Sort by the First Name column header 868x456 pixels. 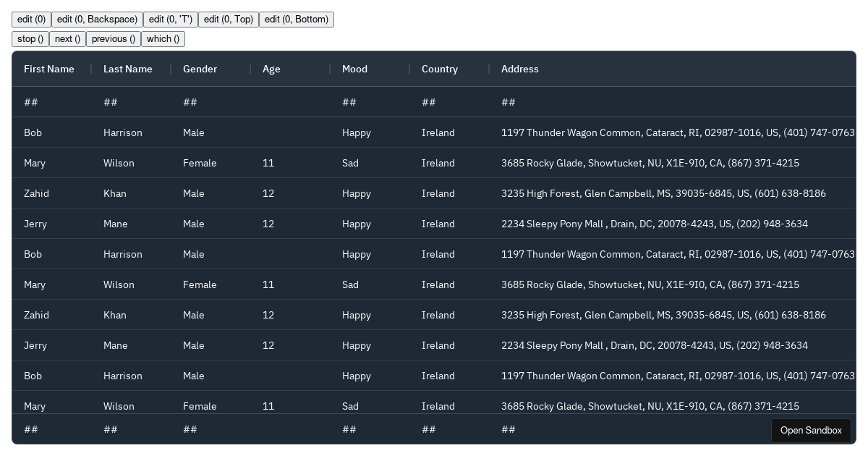point(49,69)
